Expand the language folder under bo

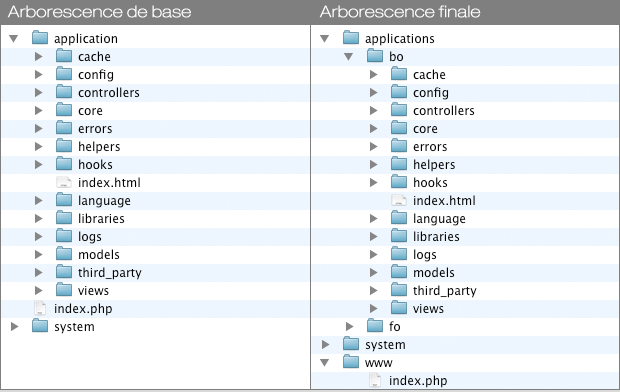[x=373, y=219]
